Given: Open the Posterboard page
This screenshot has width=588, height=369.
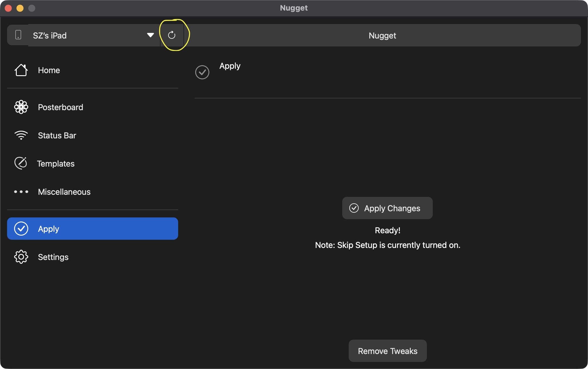Looking at the screenshot, I should click(x=61, y=107).
